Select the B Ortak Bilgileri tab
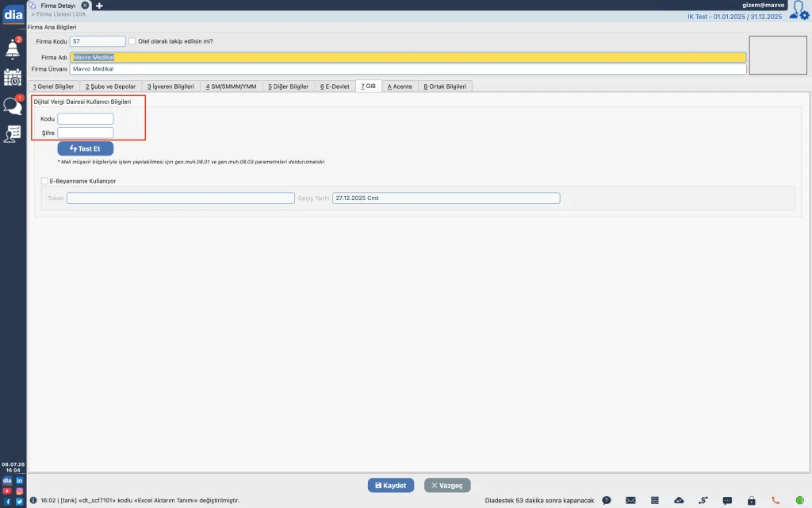 [445, 87]
